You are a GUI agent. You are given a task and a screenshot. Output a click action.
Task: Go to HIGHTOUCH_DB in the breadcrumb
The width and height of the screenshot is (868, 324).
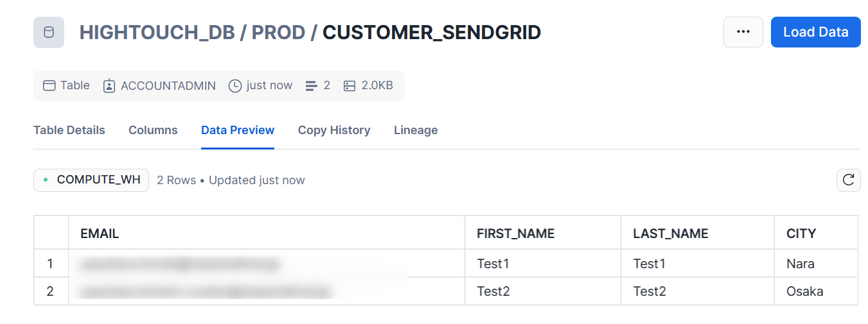(x=156, y=32)
